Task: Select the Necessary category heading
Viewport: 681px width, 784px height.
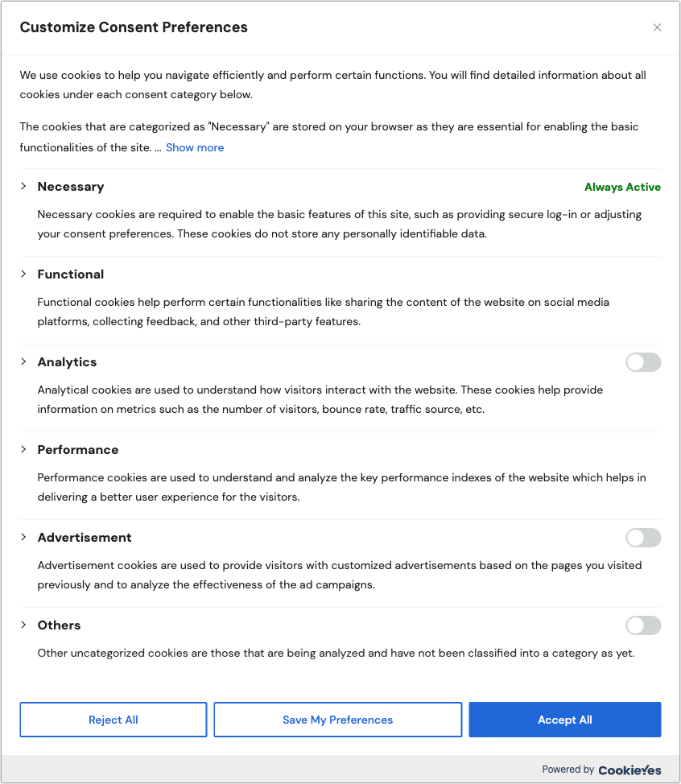Action: pyautogui.click(x=71, y=187)
